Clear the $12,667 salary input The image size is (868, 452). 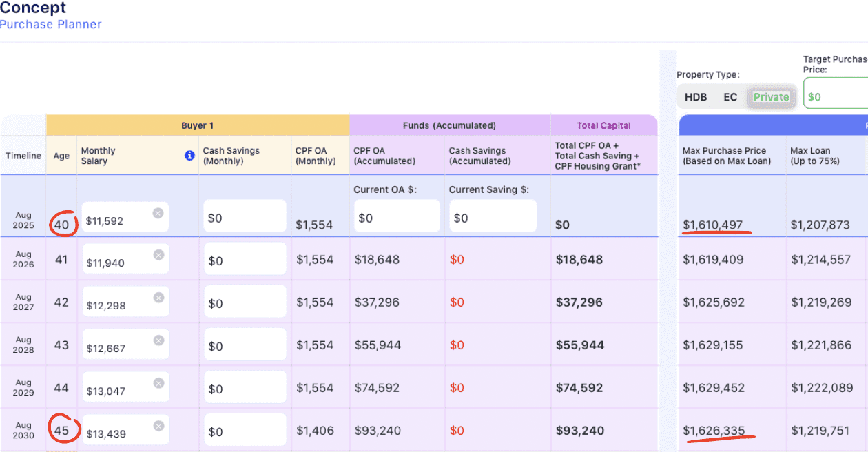pyautogui.click(x=158, y=340)
